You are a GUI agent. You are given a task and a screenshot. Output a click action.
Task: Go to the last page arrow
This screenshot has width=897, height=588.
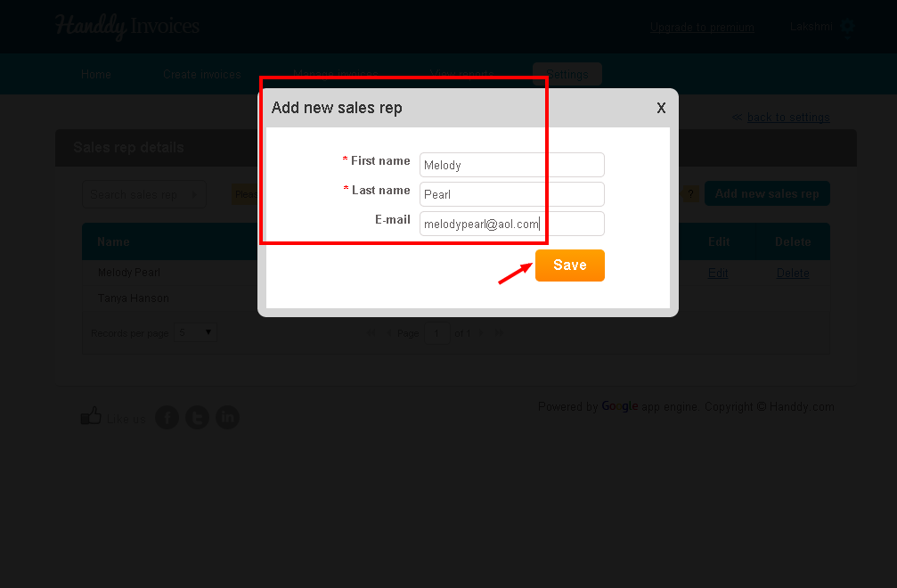point(500,333)
